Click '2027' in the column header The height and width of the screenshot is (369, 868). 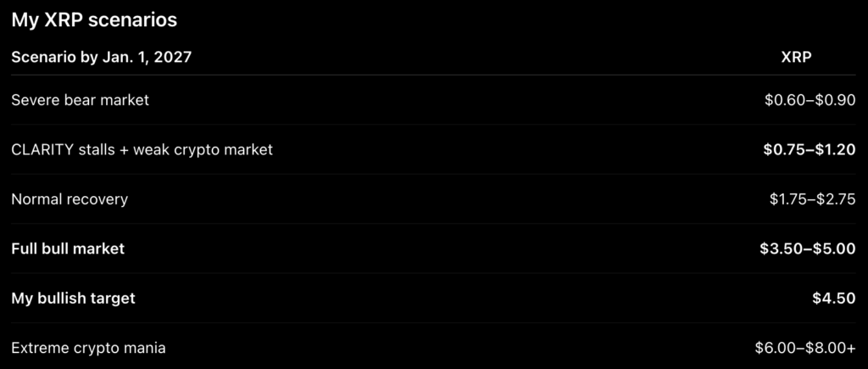[x=173, y=57]
